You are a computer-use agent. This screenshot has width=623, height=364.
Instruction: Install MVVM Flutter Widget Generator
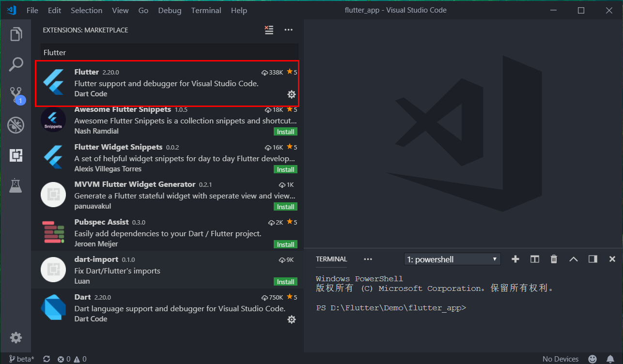point(285,207)
